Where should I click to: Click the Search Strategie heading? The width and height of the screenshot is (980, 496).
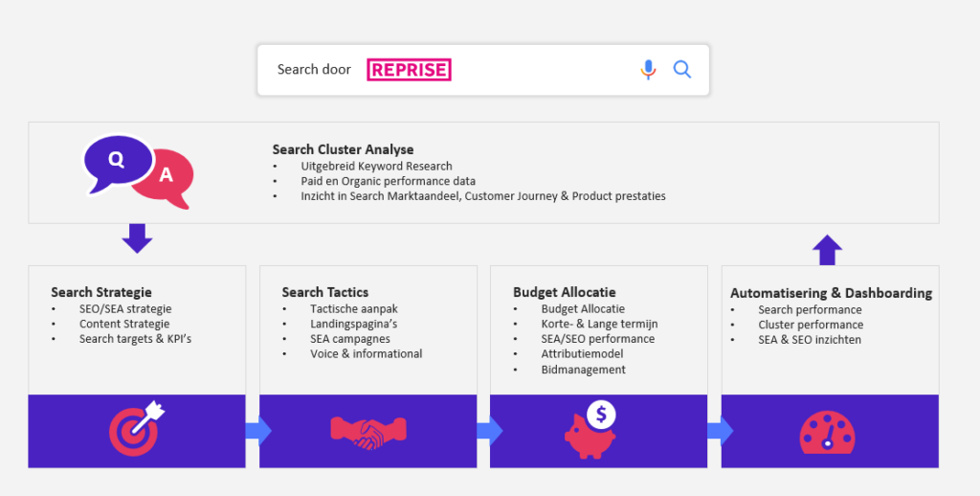tap(101, 292)
